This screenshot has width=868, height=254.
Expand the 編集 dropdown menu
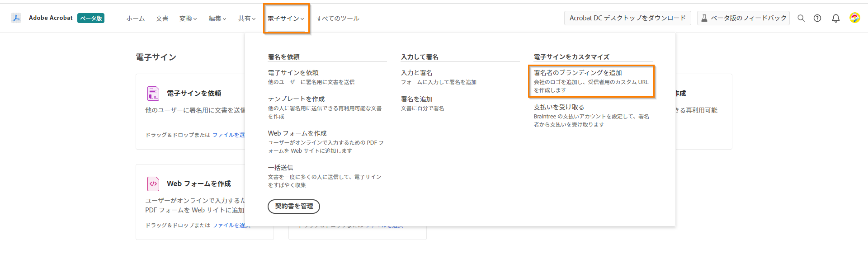tap(217, 19)
